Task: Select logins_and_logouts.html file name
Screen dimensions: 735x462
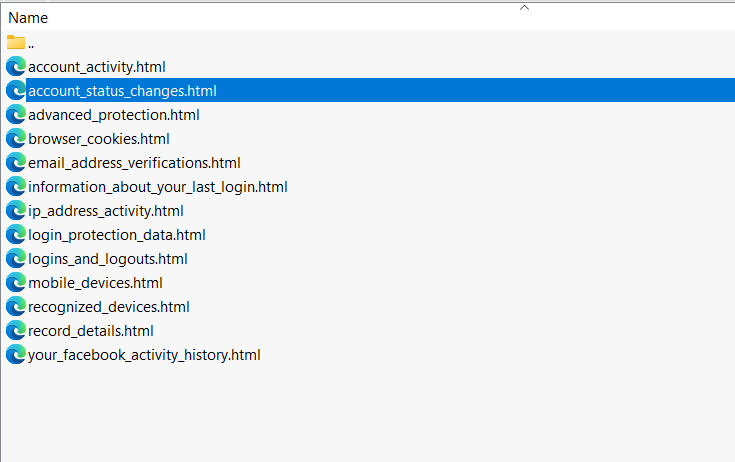Action: [x=108, y=259]
